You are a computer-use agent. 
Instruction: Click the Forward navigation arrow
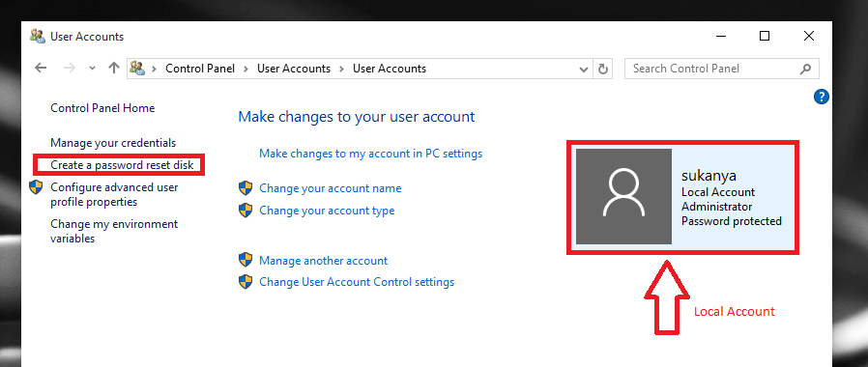(x=70, y=68)
